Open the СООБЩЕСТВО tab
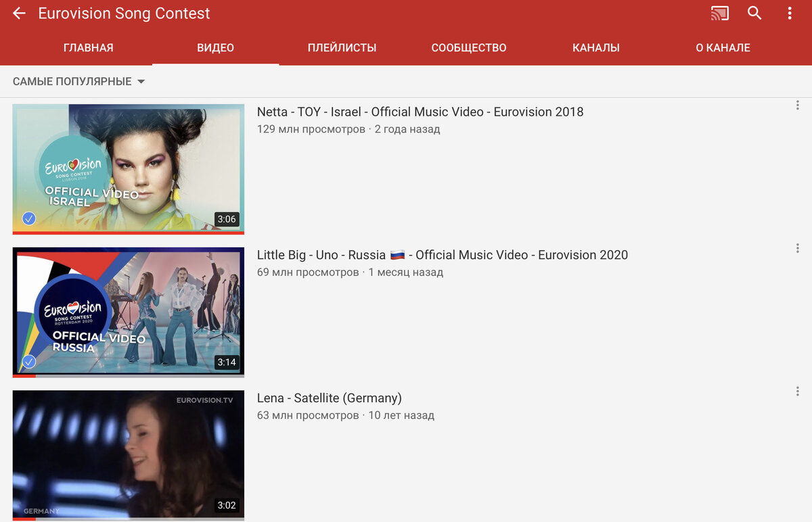812x522 pixels. 469,48
